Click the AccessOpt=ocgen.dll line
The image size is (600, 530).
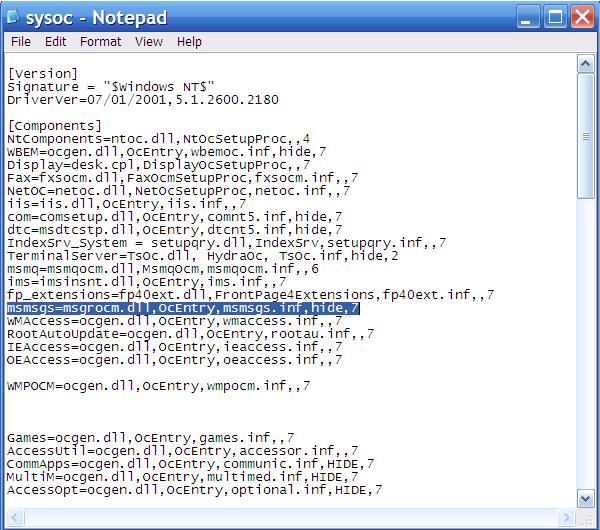tap(194, 490)
